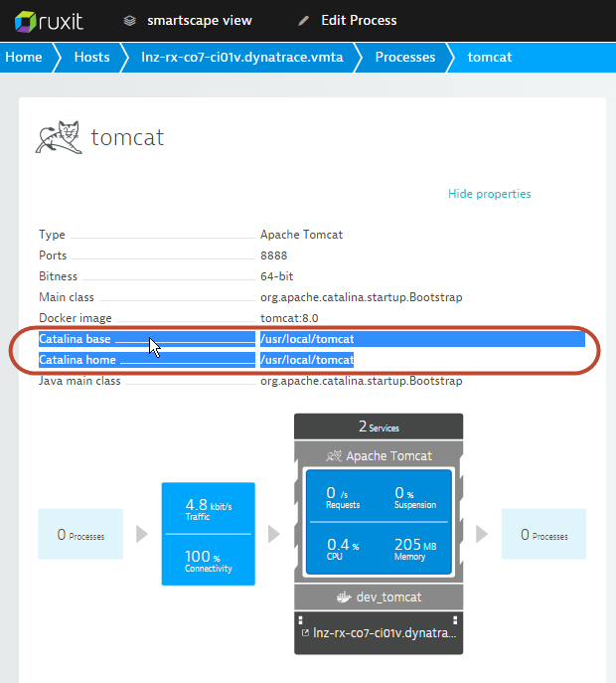Go to Hosts breadcrumb
616x683 pixels.
point(91,57)
